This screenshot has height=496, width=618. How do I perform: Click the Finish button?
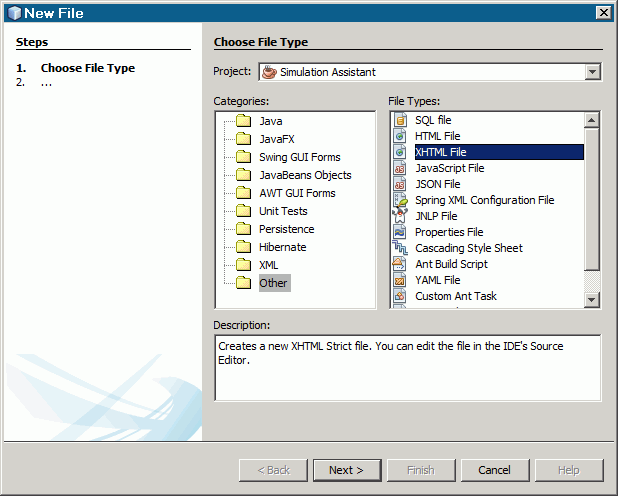[421, 470]
